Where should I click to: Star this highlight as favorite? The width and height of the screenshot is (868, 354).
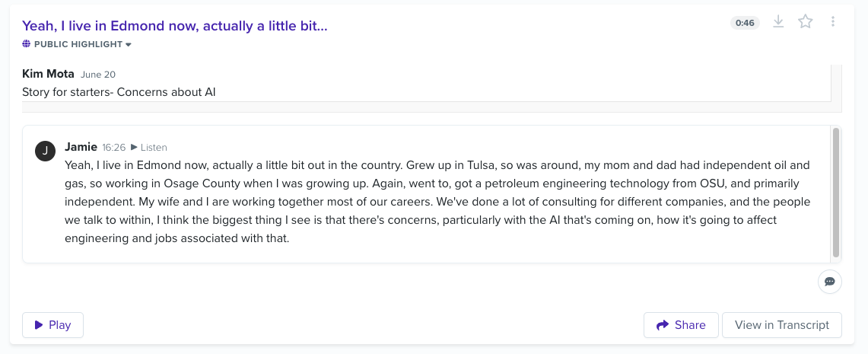[x=806, y=21]
